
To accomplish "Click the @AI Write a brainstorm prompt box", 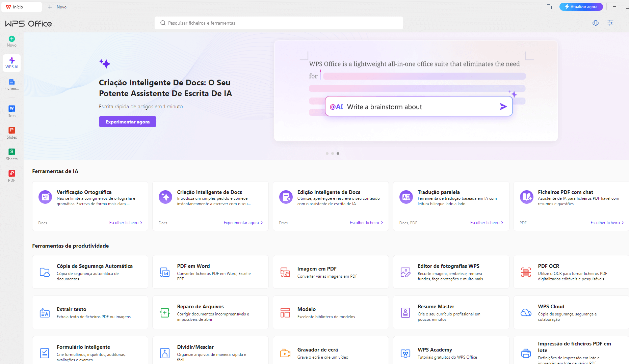I will (x=419, y=107).
